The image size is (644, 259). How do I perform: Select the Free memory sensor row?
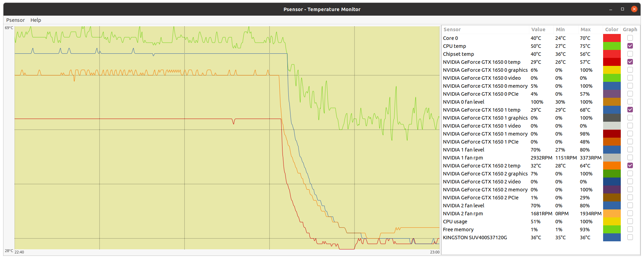tap(458, 230)
